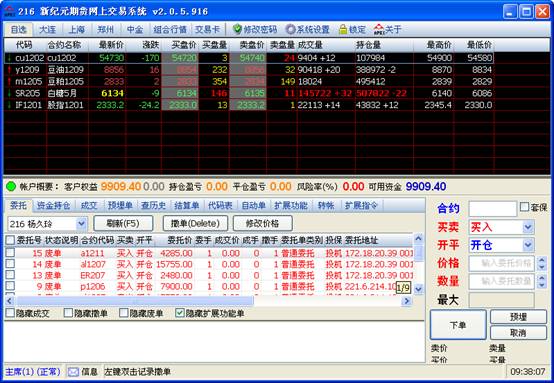Click the 信息 envelope icon in status bar
Screen dimensions: 554x383
tap(73, 372)
